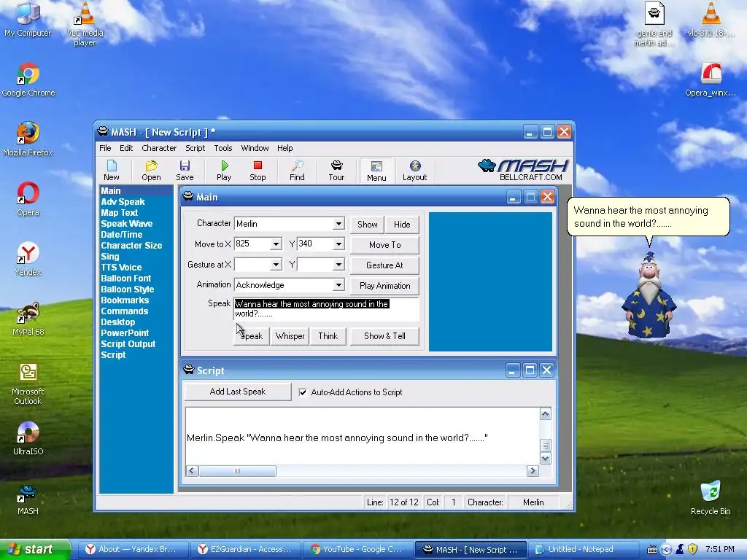Toggle Auto-Add Actions to Script checkbox
The image size is (747, 560).
pos(303,392)
